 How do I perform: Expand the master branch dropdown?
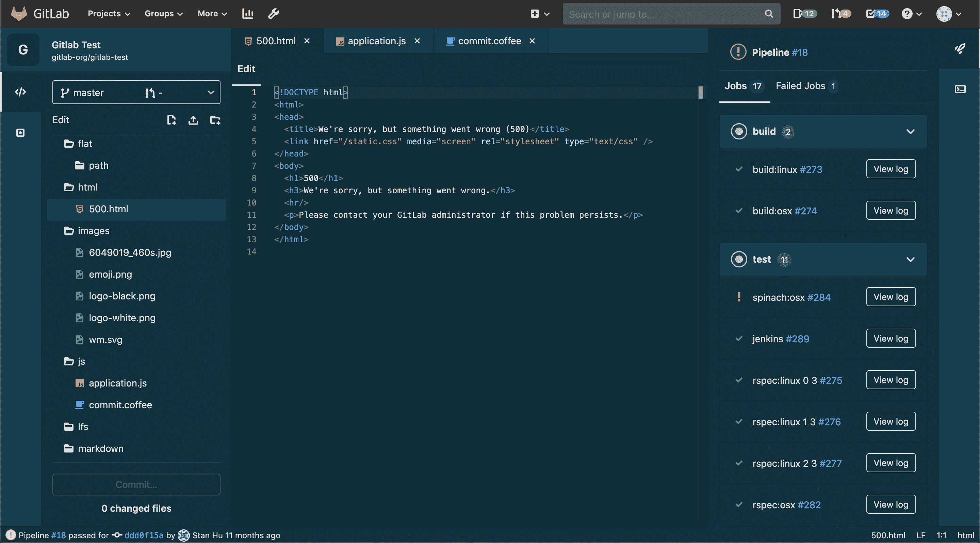pyautogui.click(x=211, y=92)
